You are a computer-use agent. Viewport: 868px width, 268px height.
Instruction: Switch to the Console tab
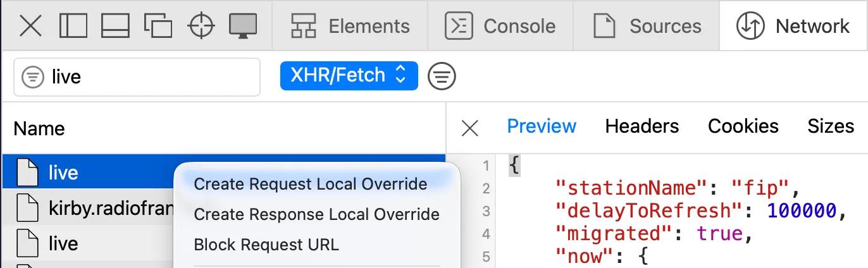click(500, 26)
